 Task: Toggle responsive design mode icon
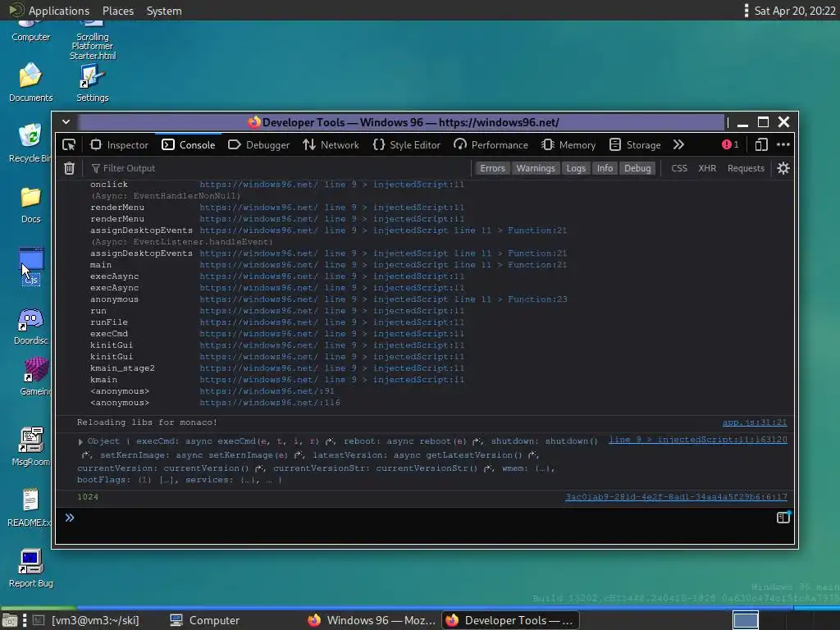pos(761,144)
